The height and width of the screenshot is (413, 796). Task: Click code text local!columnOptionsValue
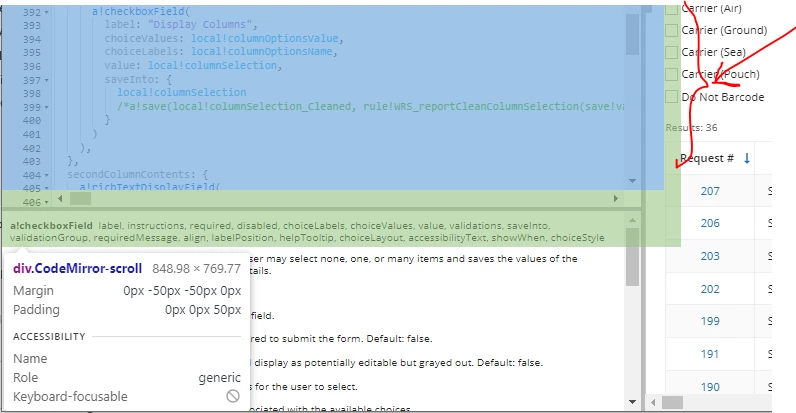pyautogui.click(x=267, y=39)
